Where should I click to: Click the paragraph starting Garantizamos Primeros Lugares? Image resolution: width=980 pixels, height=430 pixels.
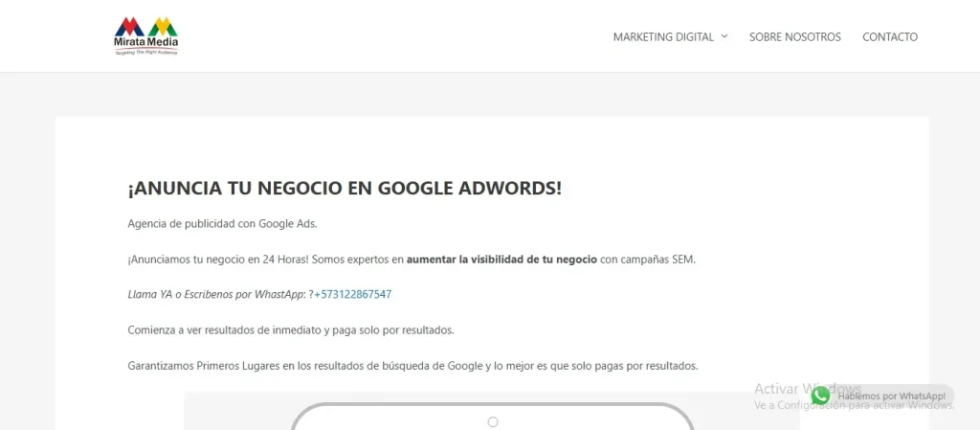point(412,366)
